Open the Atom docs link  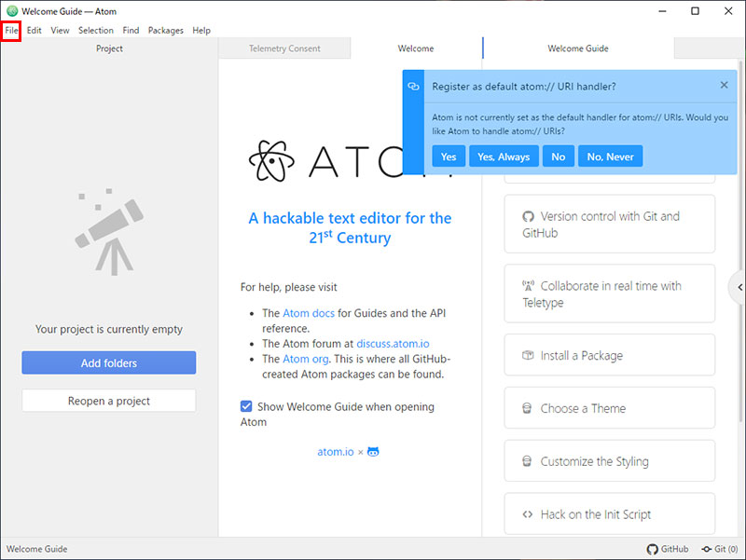309,313
